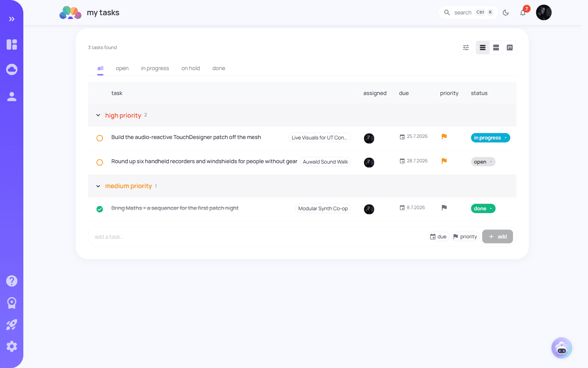The height and width of the screenshot is (368, 588).
Task: Open the done status dropdown
Action: 483,209
